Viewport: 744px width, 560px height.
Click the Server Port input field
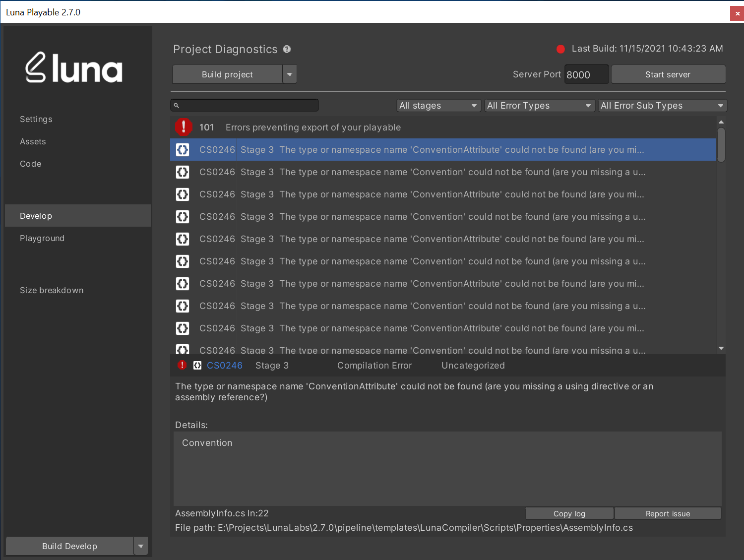tap(586, 74)
